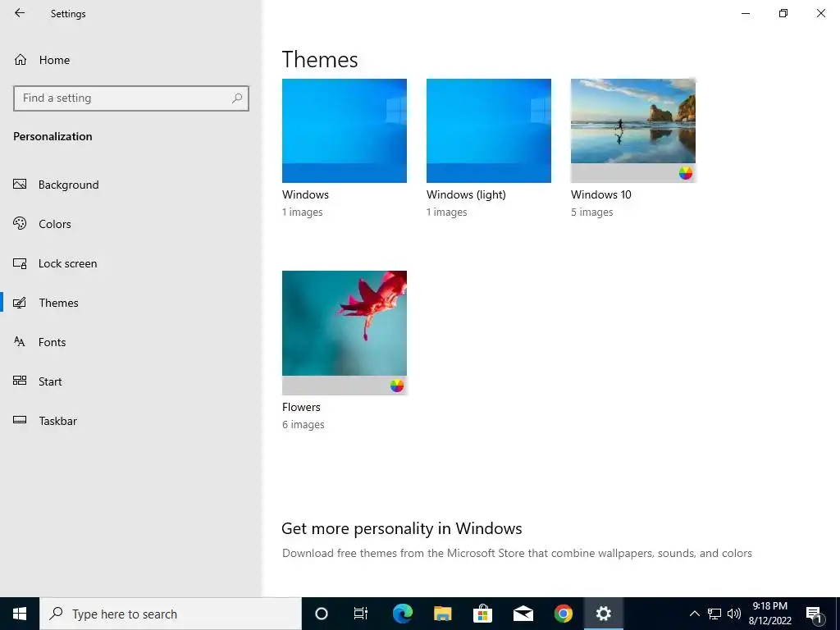The height and width of the screenshot is (630, 840).
Task: Click the '6 images' text
Action: point(304,424)
